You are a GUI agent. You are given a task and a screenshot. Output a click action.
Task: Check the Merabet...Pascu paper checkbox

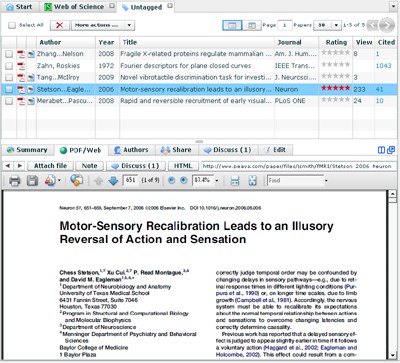click(9, 101)
